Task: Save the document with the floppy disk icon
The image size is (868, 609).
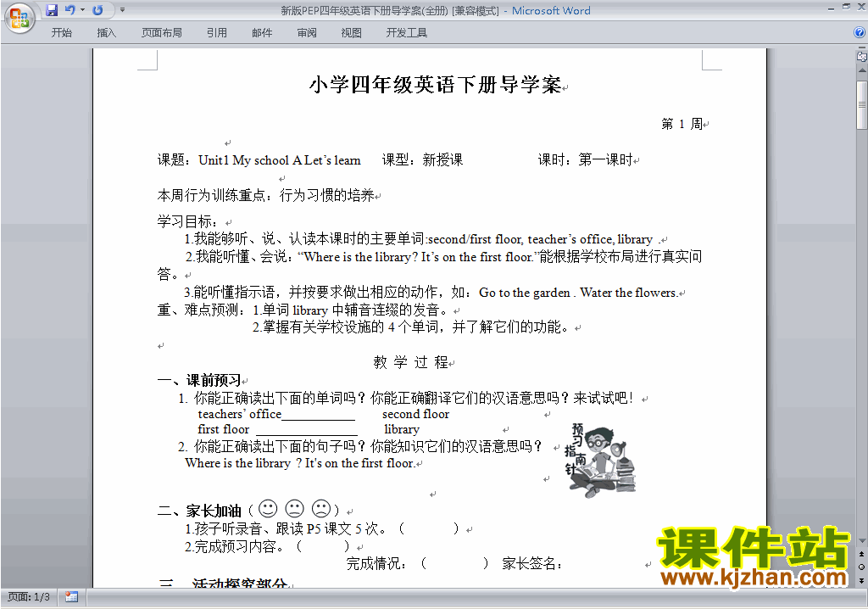Action: (52, 10)
